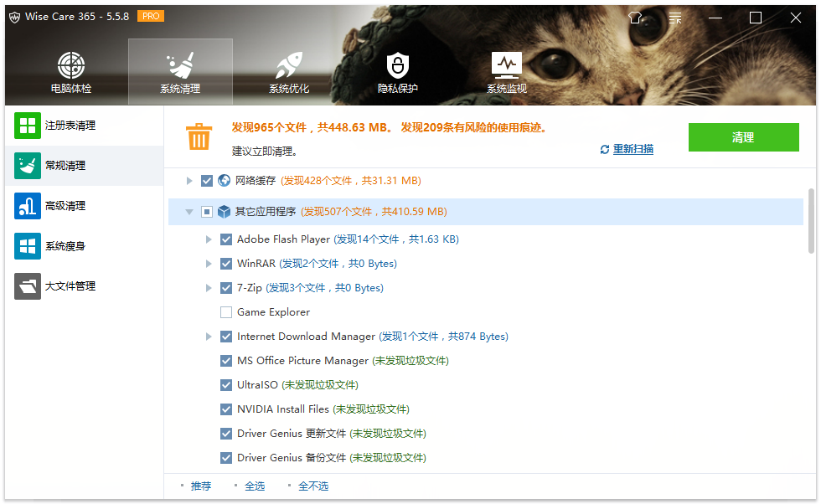The height and width of the screenshot is (504, 821).
Task: Switch to the 系统监视 tab
Action: (507, 72)
